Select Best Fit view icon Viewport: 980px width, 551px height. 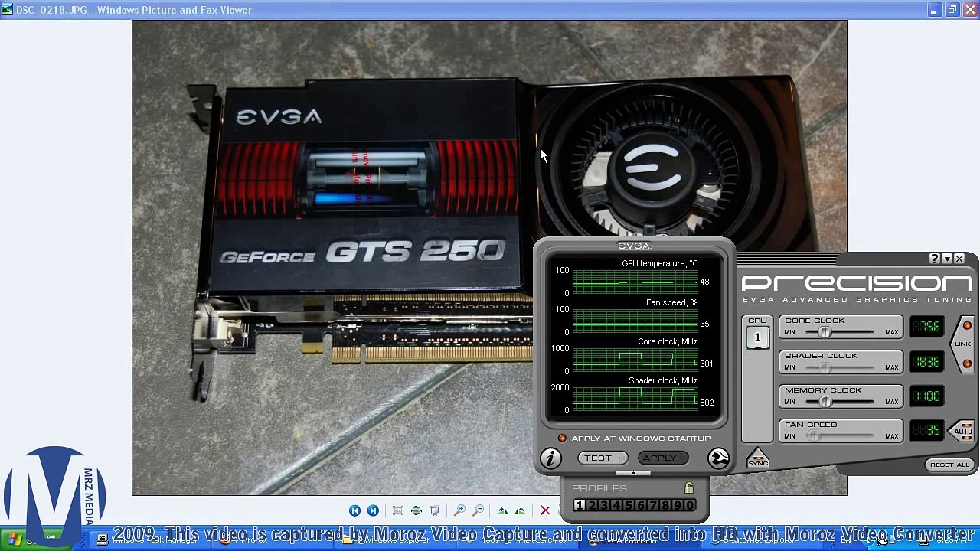click(398, 510)
